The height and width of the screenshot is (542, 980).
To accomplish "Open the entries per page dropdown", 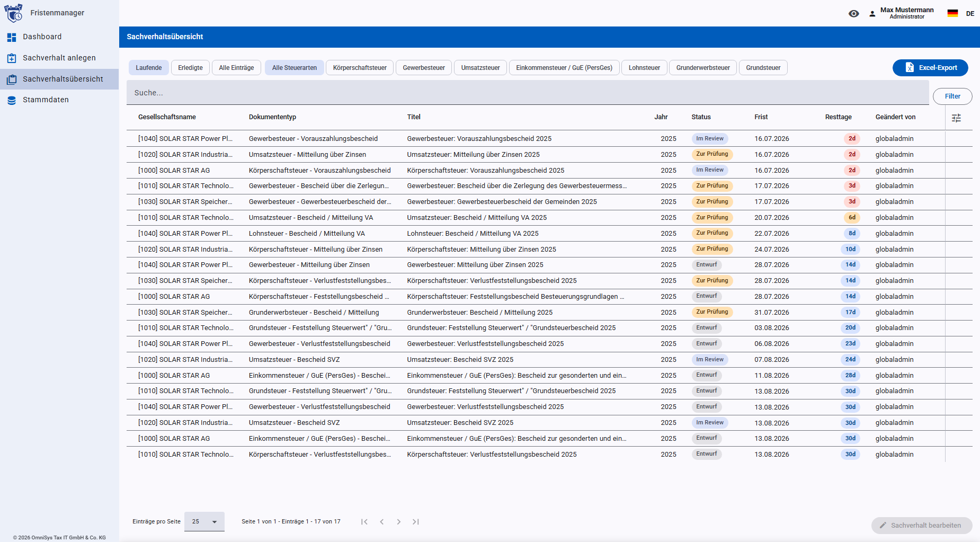I will [x=204, y=522].
